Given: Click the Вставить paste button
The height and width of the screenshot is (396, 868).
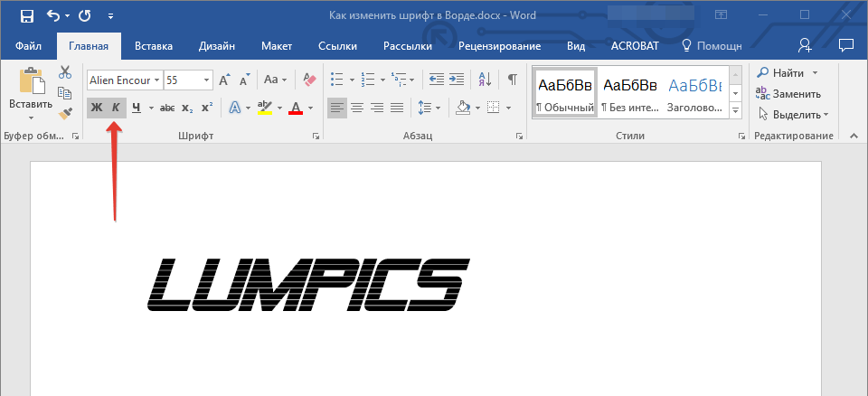Looking at the screenshot, I should [x=31, y=93].
